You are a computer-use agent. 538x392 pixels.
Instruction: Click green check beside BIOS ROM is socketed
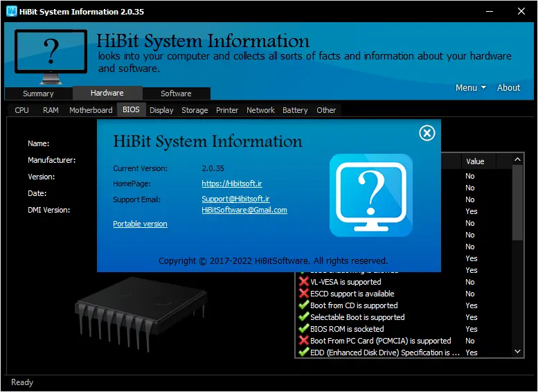[304, 328]
